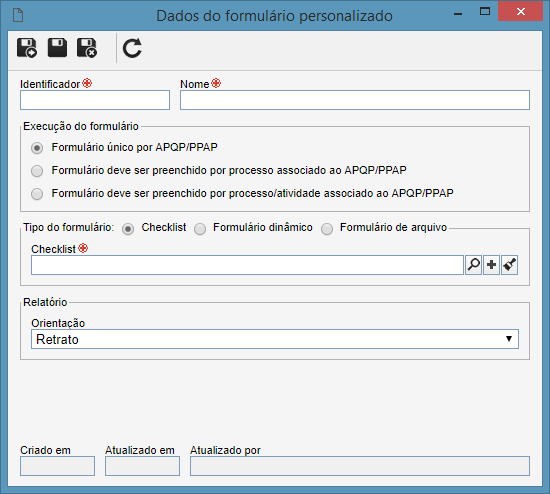Focus the Checklist text field
This screenshot has height=494, width=550.
247,265
